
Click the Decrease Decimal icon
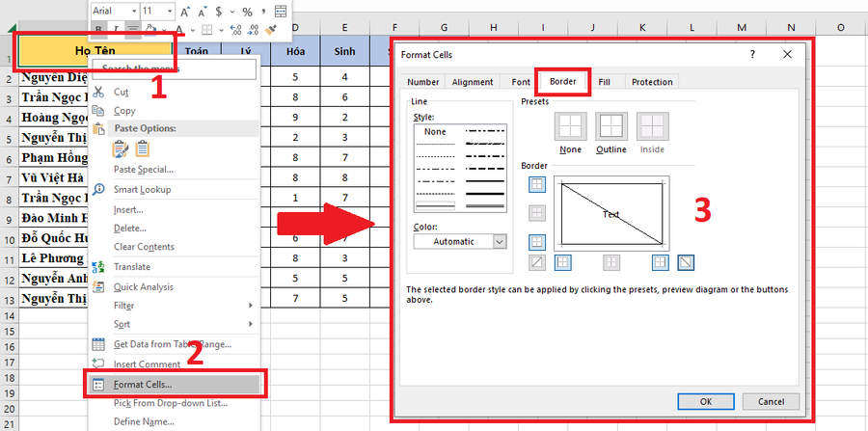(x=253, y=29)
